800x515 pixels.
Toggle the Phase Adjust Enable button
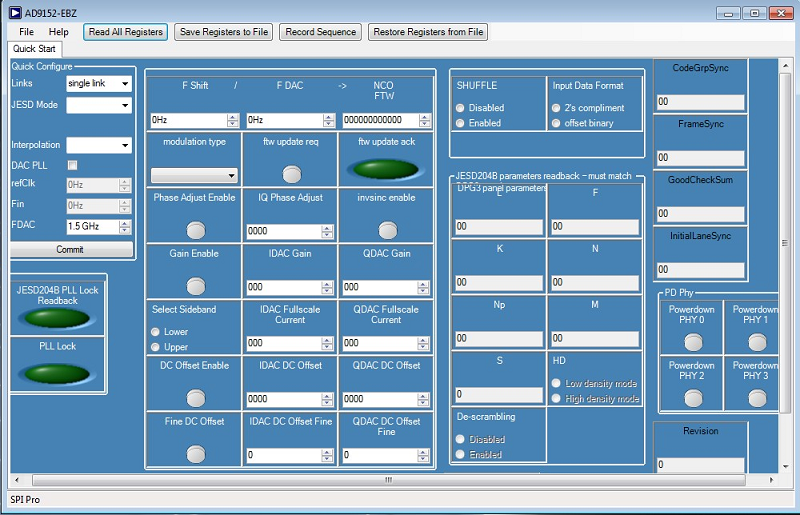[x=195, y=230]
